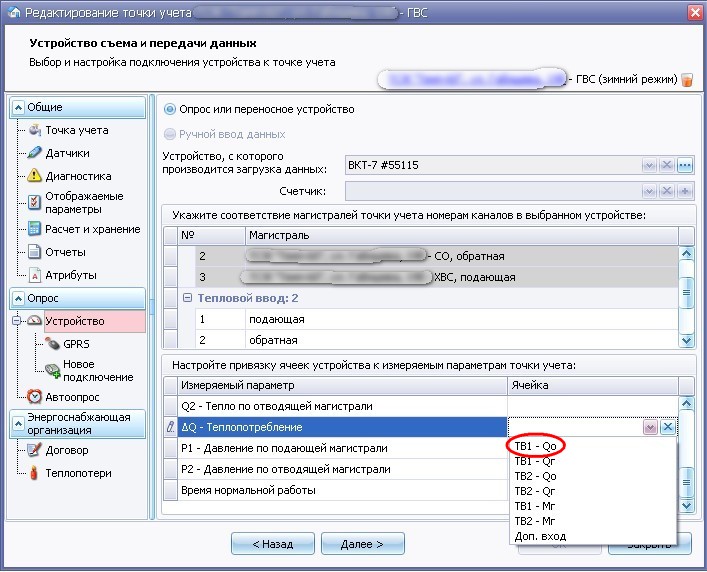The image size is (707, 572).
Task: Click the Магистраль column header
Action: [x=461, y=235]
